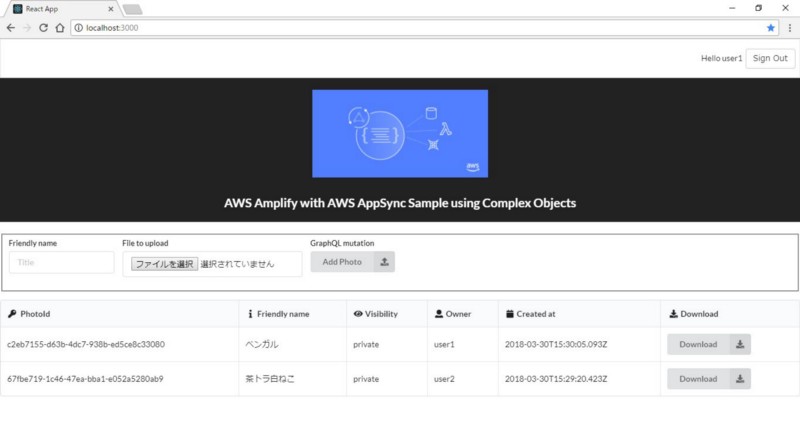Open Chrome three-dot menu

(x=789, y=28)
